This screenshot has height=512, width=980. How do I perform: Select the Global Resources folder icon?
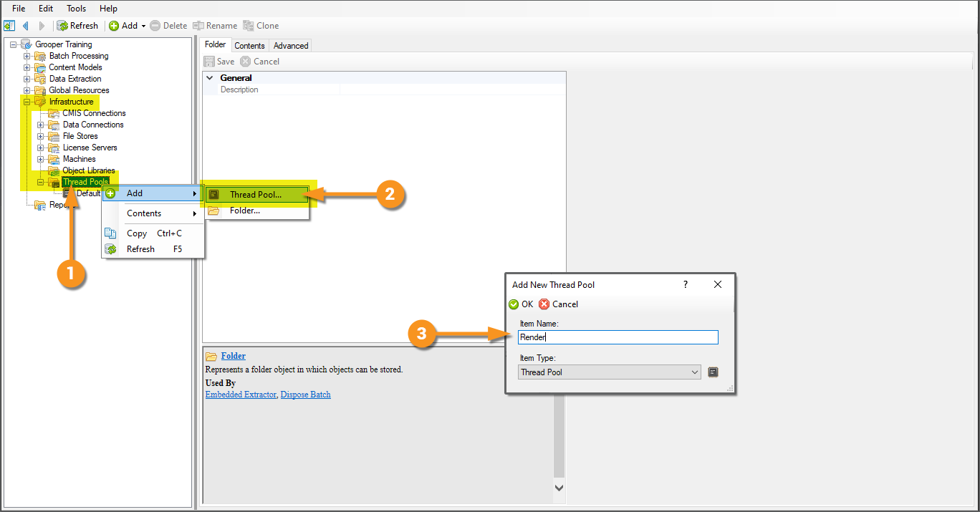(x=40, y=90)
